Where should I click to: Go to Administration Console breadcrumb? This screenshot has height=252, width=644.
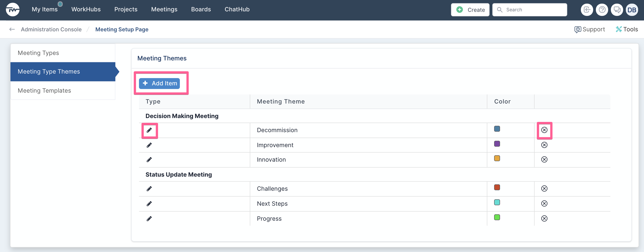tap(51, 30)
